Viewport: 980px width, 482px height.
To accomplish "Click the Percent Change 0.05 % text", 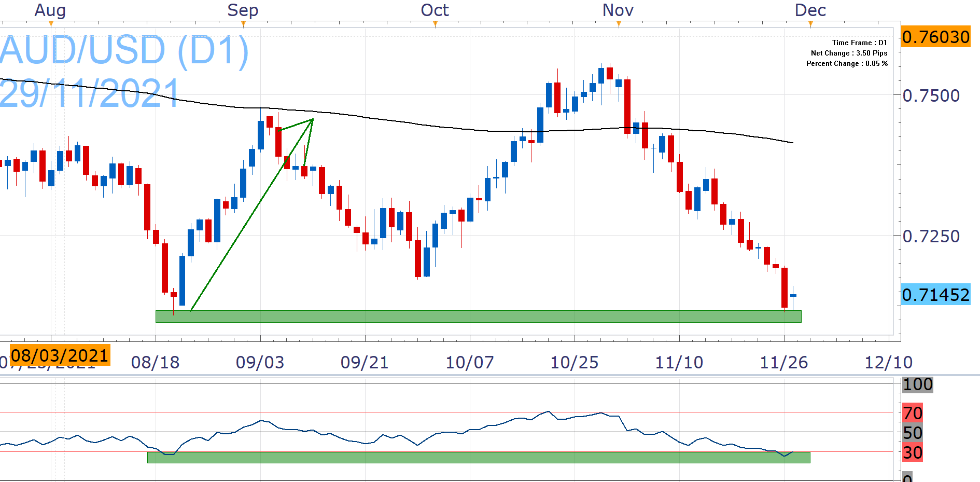I will [847, 63].
